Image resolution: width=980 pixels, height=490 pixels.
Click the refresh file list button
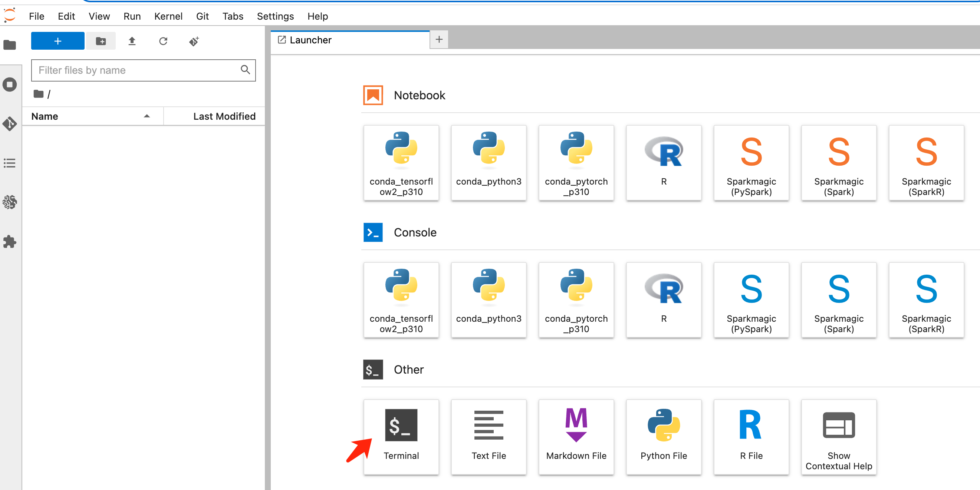point(162,41)
